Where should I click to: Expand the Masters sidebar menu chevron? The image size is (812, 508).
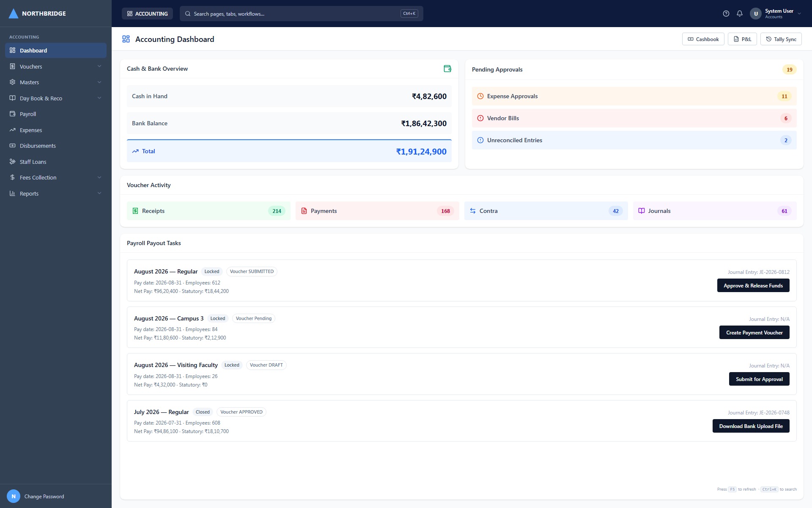coord(99,82)
